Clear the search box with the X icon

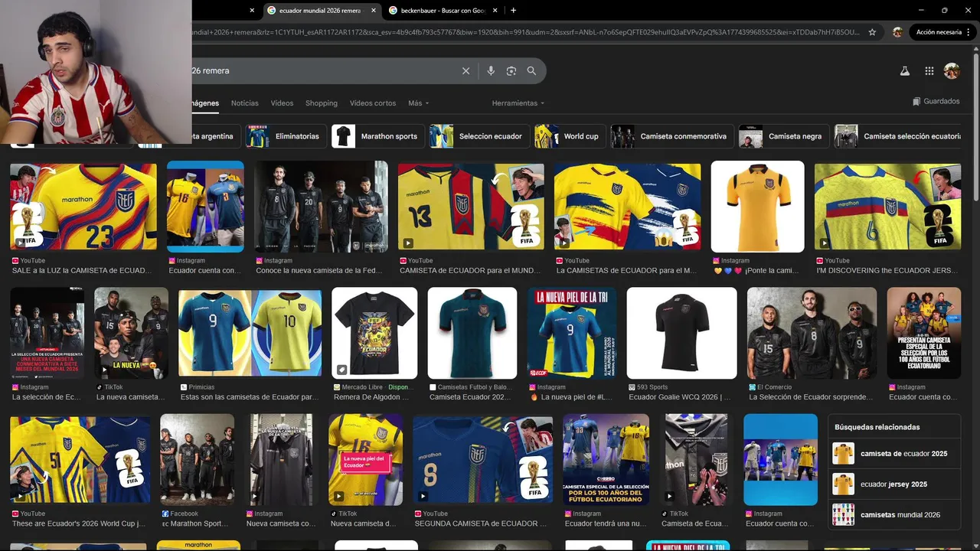(x=465, y=70)
